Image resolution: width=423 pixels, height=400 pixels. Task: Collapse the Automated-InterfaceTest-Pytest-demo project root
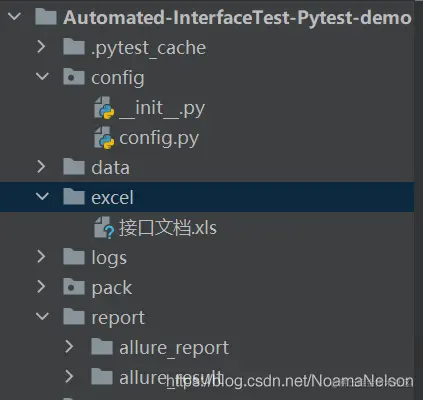pos(14,16)
